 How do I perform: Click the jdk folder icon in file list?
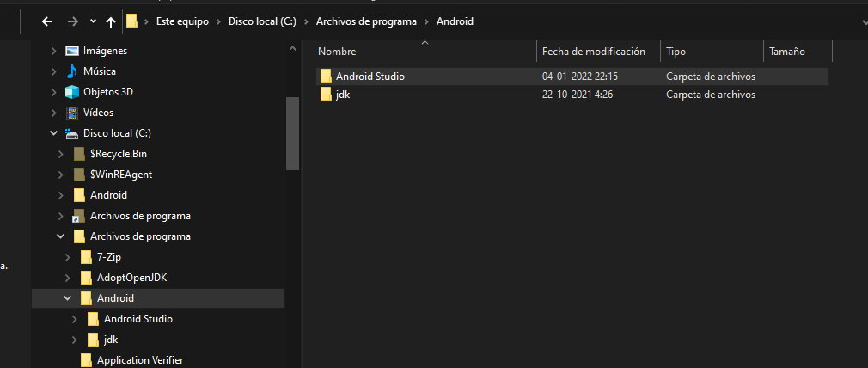tap(326, 95)
